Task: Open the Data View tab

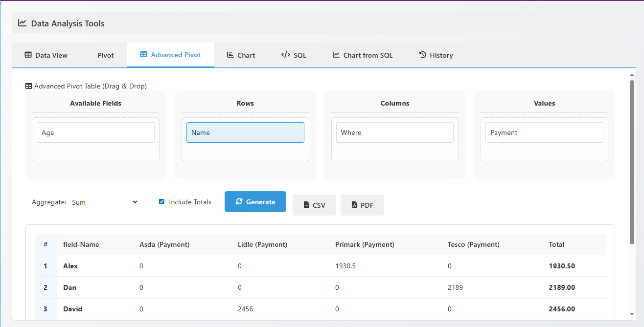Action: tap(46, 55)
